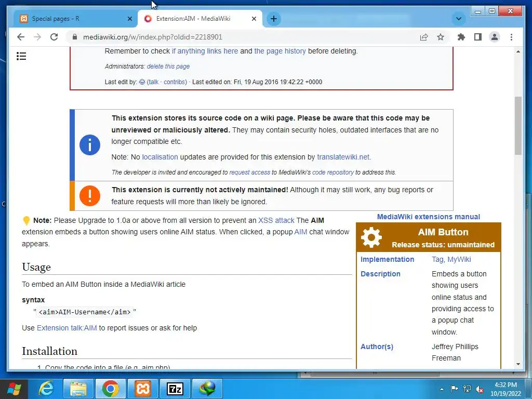Open the 'code repository' link
This screenshot has width=532, height=399.
click(x=333, y=172)
